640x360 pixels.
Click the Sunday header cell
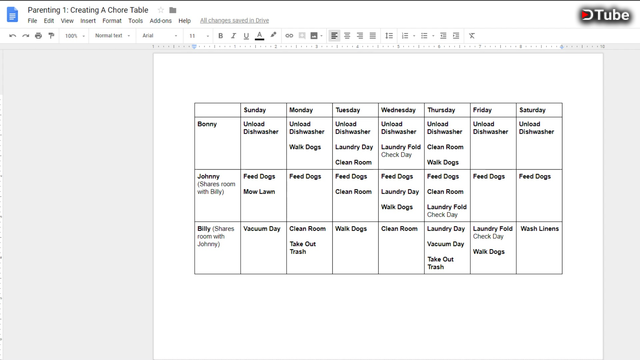[x=264, y=110]
